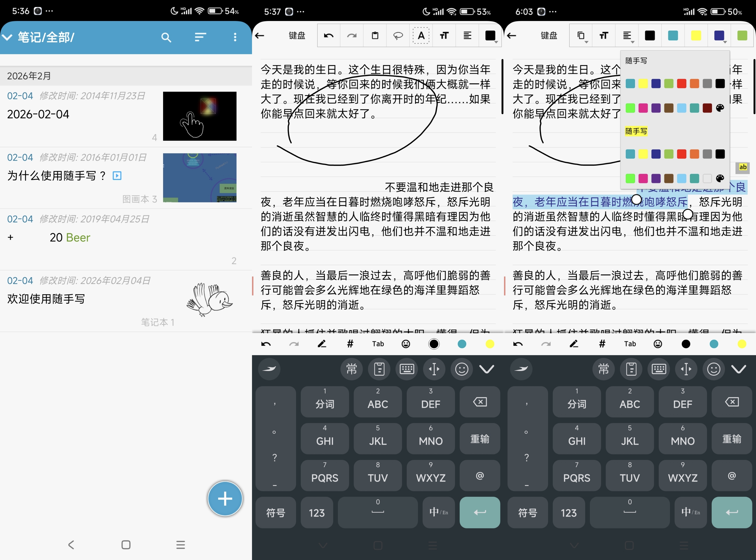Pick the red swatch in the top 随手写 palette
The width and height of the screenshot is (756, 560).
[x=681, y=83]
